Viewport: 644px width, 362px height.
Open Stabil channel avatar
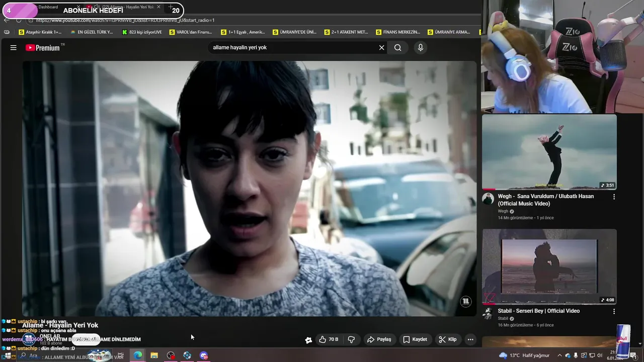(488, 313)
